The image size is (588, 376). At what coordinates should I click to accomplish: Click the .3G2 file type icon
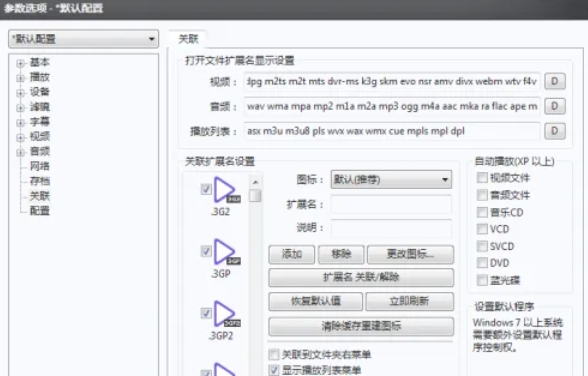226,190
